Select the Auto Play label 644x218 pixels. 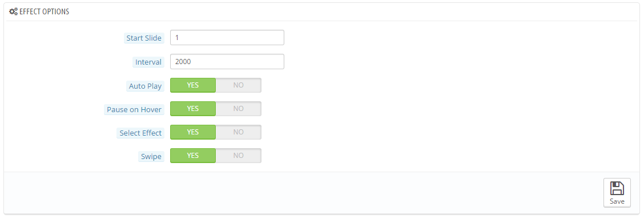[146, 86]
